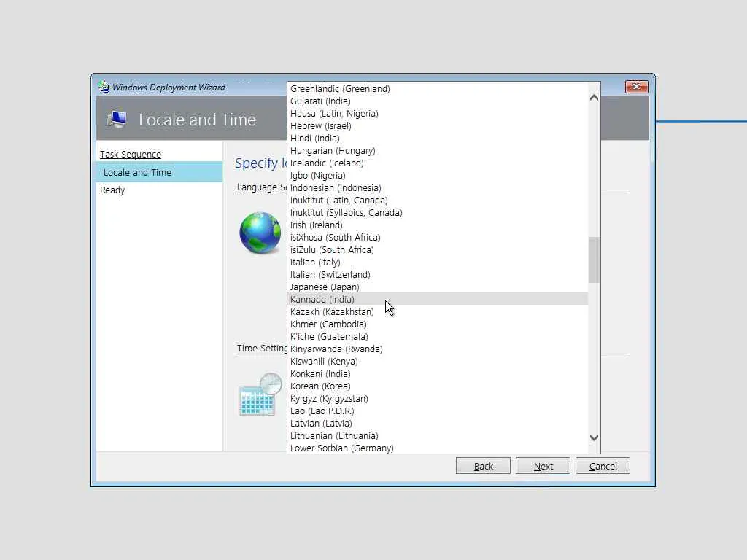Go to the Task Sequence step

[x=131, y=155]
